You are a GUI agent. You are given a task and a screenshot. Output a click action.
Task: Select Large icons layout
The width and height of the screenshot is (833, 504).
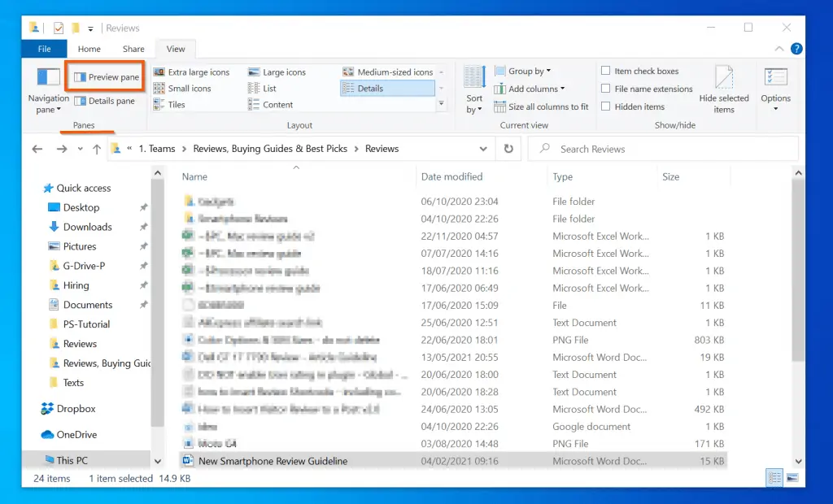pos(277,72)
